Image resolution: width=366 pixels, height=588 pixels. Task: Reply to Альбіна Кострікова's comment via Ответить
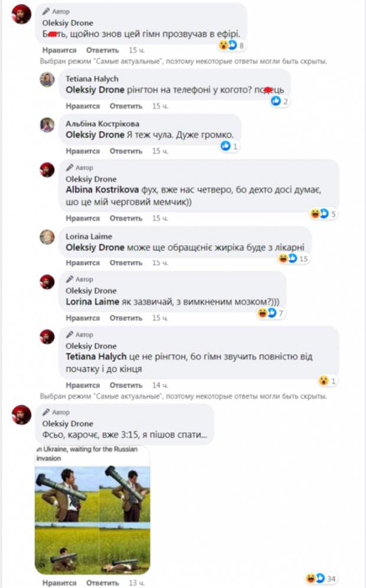click(126, 151)
